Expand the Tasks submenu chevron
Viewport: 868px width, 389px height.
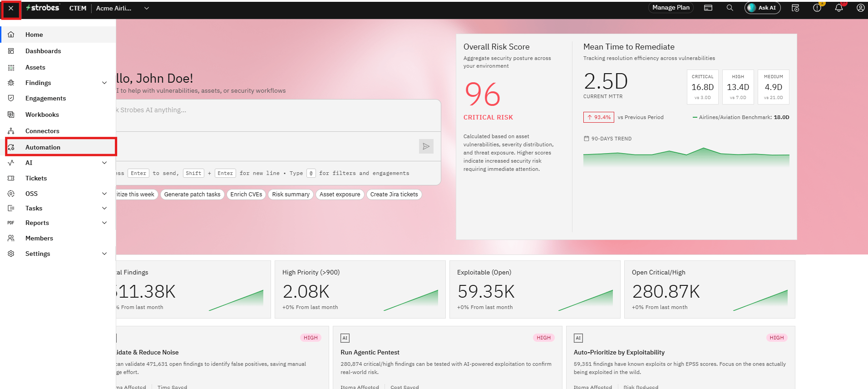coord(104,208)
